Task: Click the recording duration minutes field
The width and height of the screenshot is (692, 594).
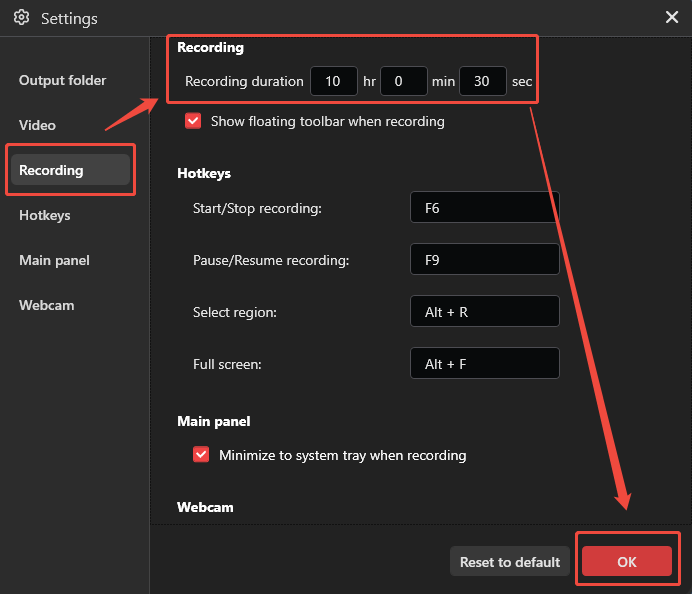Action: 404,81
